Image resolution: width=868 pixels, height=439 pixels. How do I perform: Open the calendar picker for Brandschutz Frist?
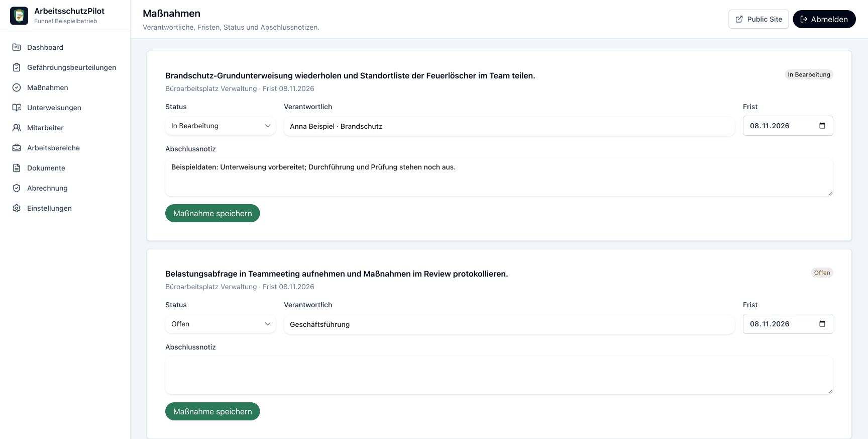pyautogui.click(x=822, y=126)
